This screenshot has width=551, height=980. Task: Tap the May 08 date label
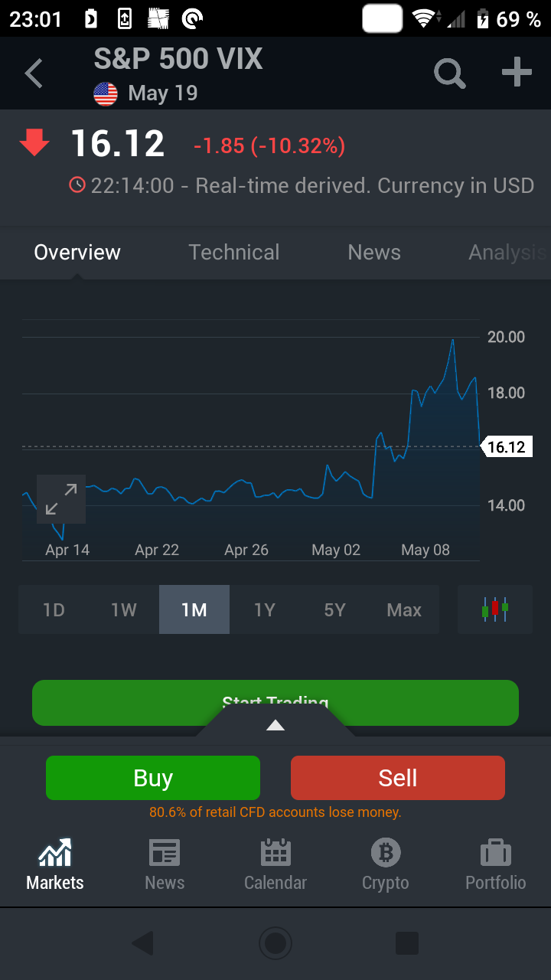(x=425, y=550)
